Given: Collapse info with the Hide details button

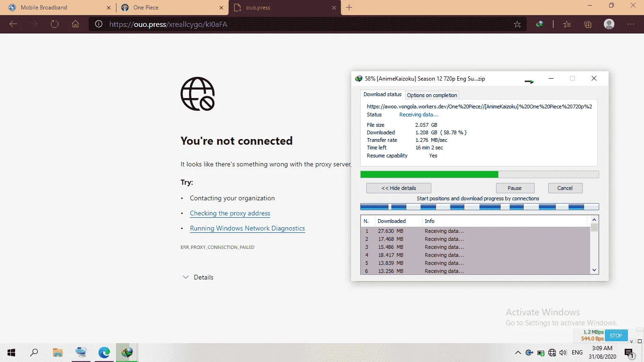Looking at the screenshot, I should tap(399, 188).
